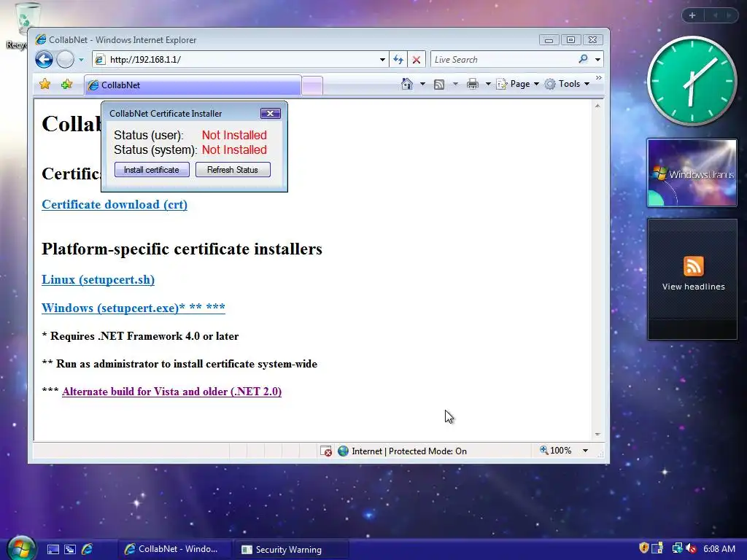Image resolution: width=747 pixels, height=560 pixels.
Task: Click the page scrollbar down arrow
Action: point(597,435)
